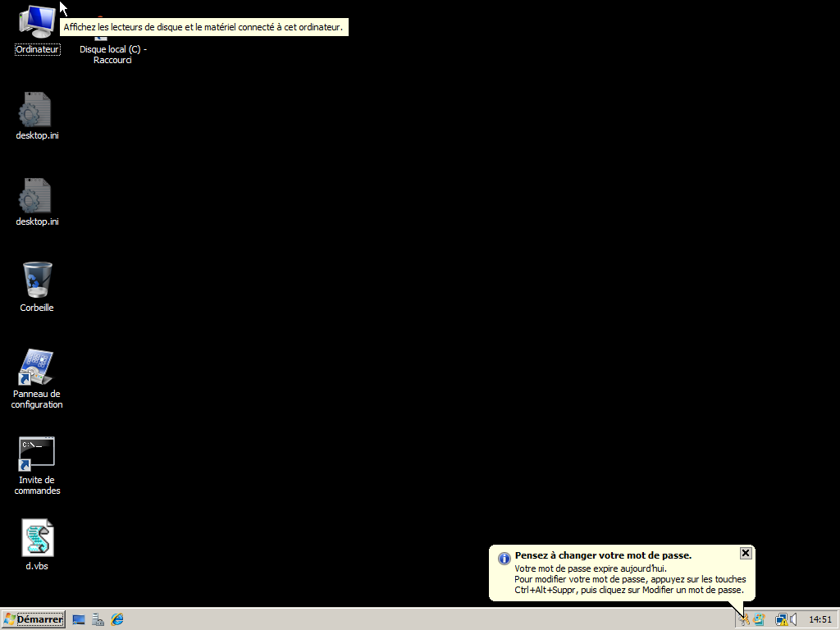The height and width of the screenshot is (630, 840).
Task: Open the network warning tray icon
Action: (x=782, y=619)
